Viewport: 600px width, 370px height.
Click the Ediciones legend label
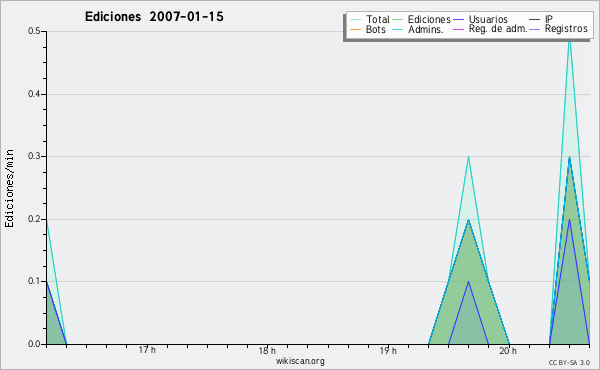429,19
